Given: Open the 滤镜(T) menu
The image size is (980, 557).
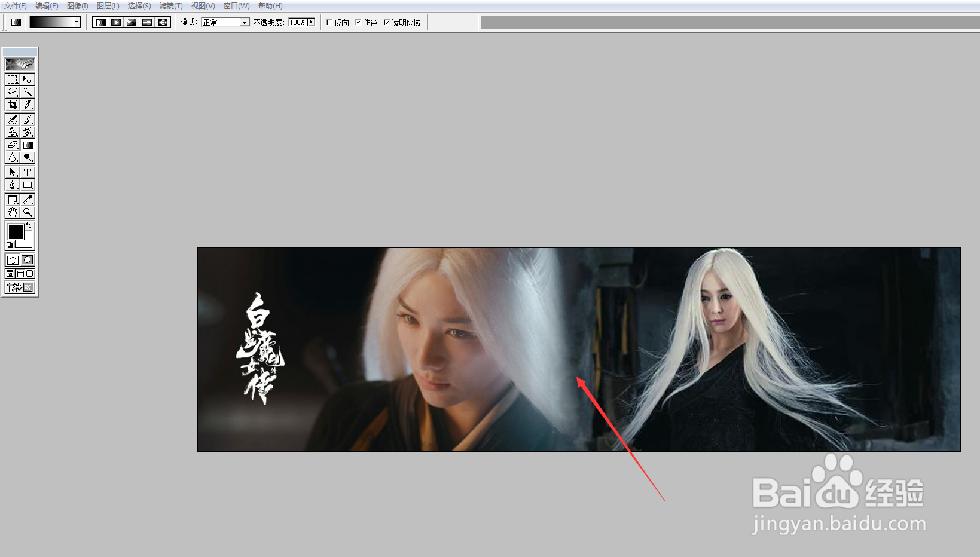Looking at the screenshot, I should point(171,6).
